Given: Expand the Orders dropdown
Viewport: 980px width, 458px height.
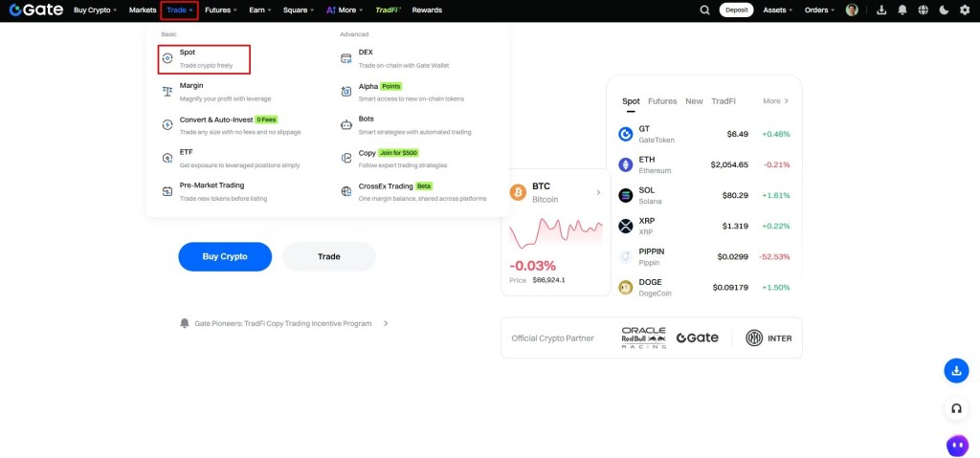Looking at the screenshot, I should (x=819, y=10).
